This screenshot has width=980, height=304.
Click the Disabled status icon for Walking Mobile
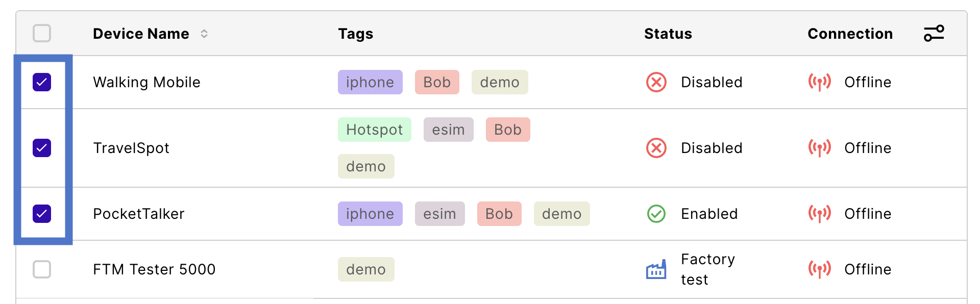[x=656, y=82]
